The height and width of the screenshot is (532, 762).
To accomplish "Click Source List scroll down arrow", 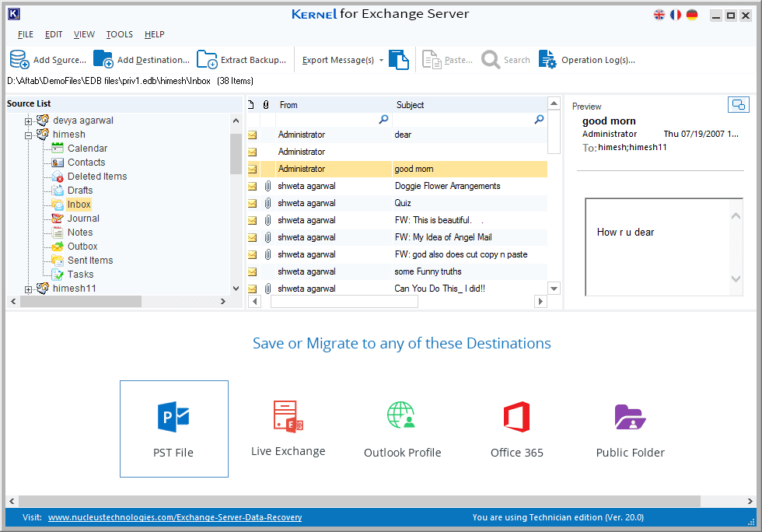I will click(x=236, y=289).
